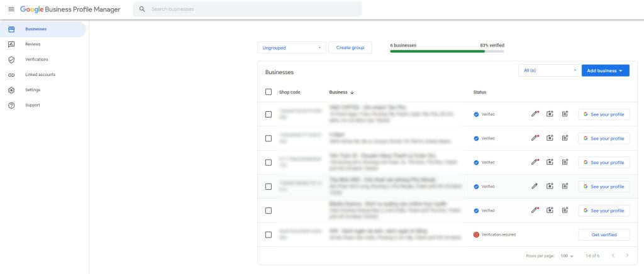This screenshot has height=274, width=644.
Task: Tick the select-all checkbox beside Shop code
Action: click(268, 92)
